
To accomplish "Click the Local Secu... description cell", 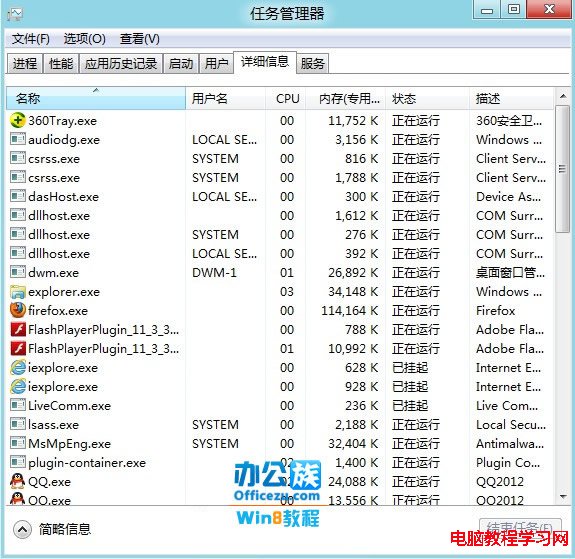I will 511,425.
